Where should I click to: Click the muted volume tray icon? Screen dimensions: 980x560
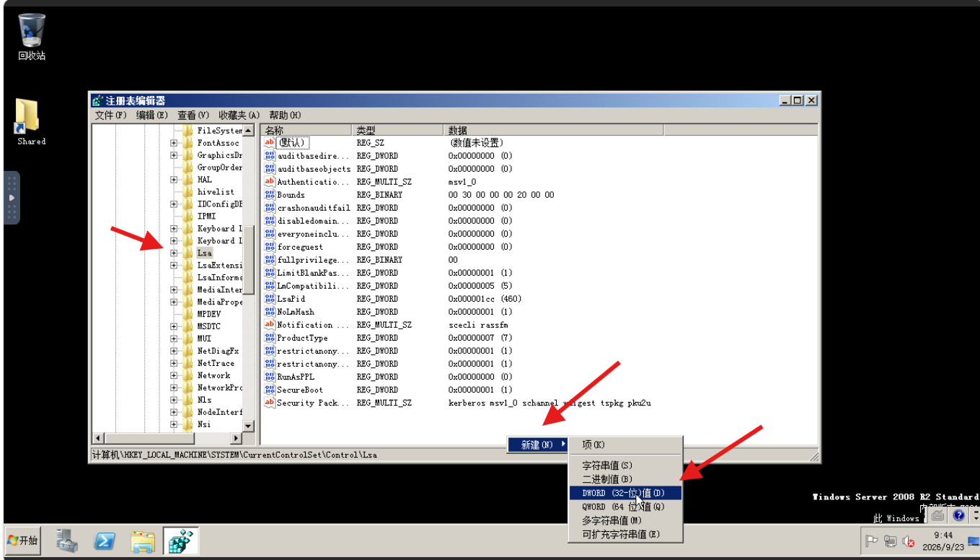tap(909, 541)
